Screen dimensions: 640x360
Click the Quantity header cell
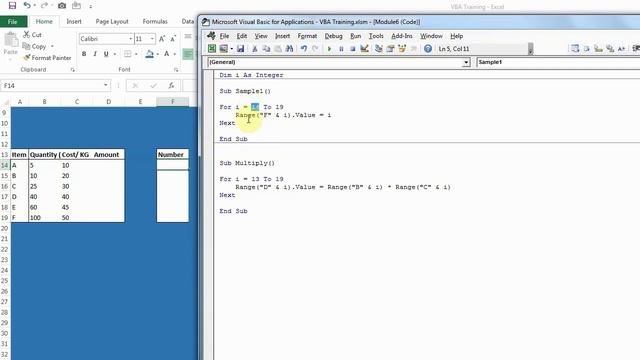pos(44,154)
